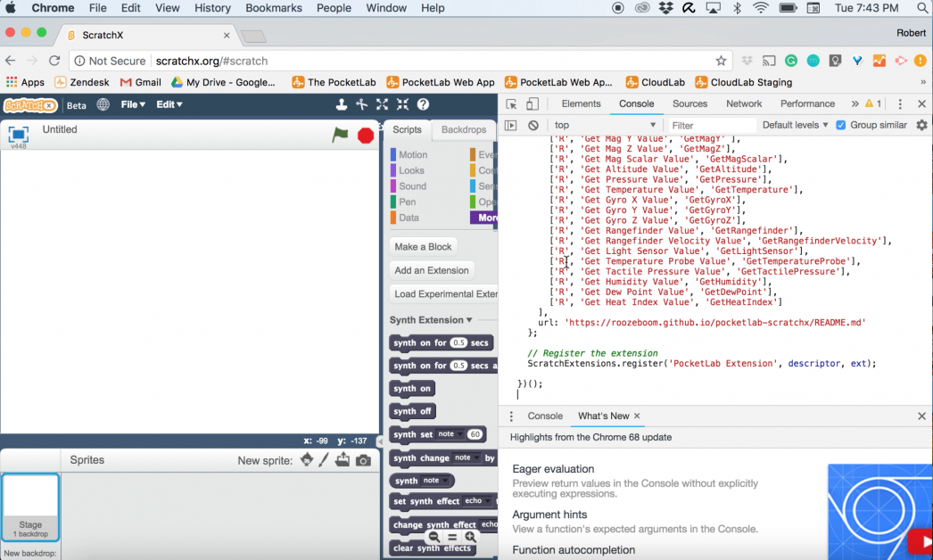The width and height of the screenshot is (933, 560).
Task: Click the Add an Extension button
Action: 431,269
